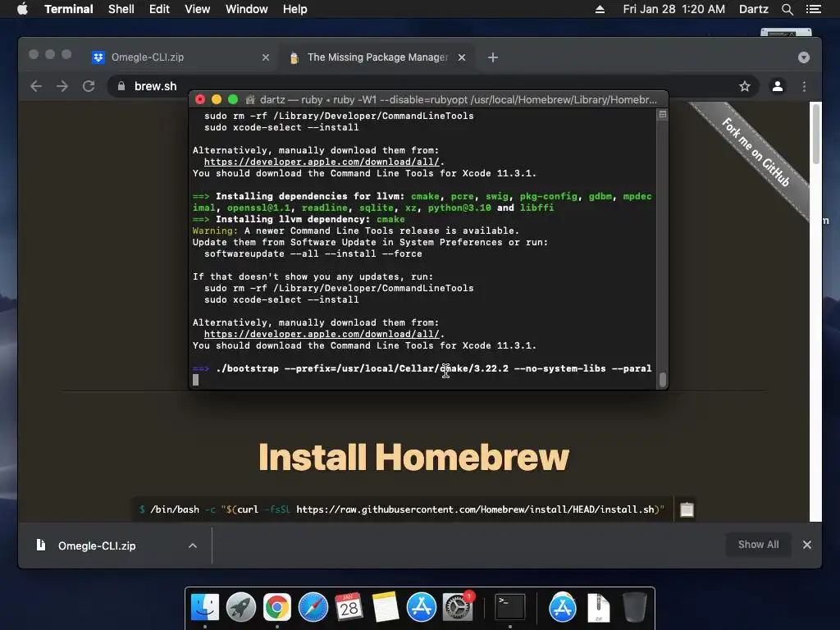Screen dimensions: 840x630
Task: Open System Preferences from the Dock
Action: click(x=458, y=608)
